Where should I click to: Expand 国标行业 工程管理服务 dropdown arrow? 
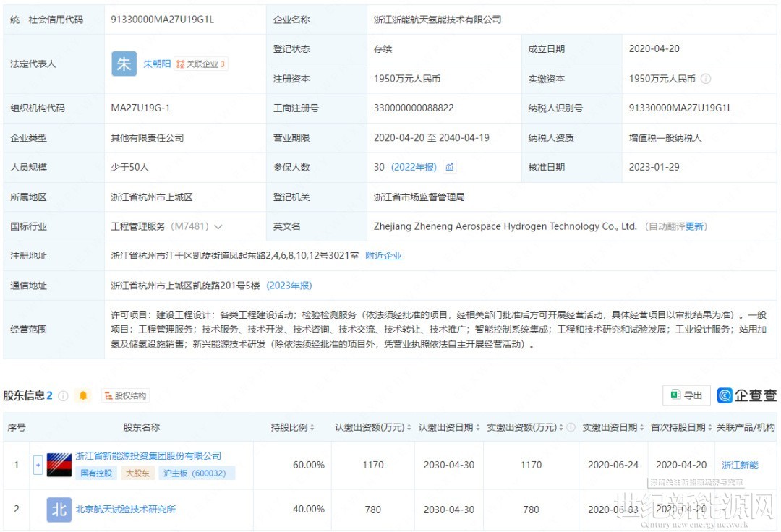[x=218, y=226]
